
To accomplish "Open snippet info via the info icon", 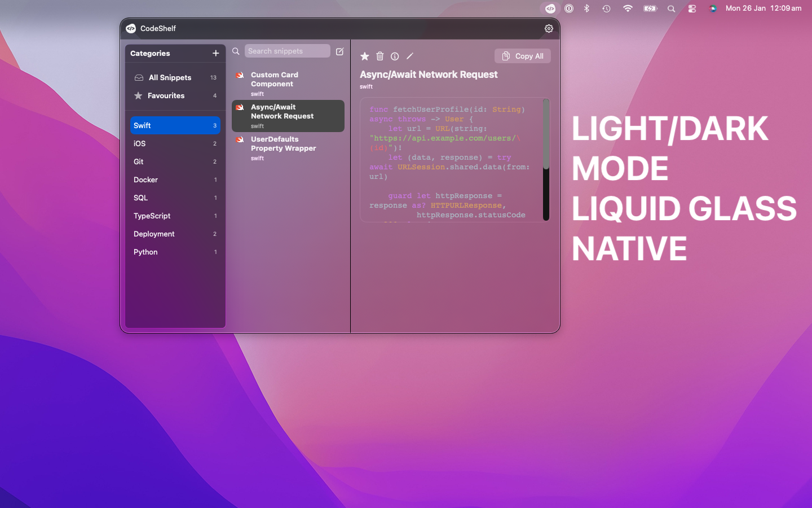I will (x=394, y=56).
